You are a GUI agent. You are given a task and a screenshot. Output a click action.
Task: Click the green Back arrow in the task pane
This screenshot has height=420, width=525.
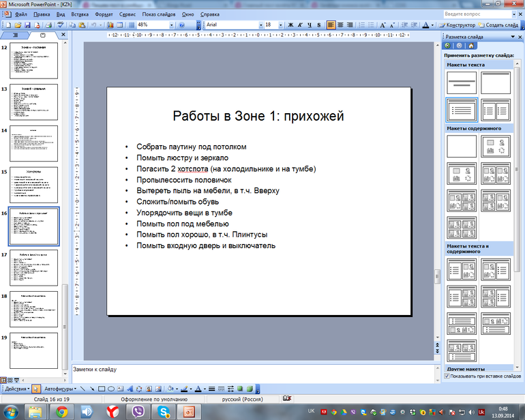point(449,45)
